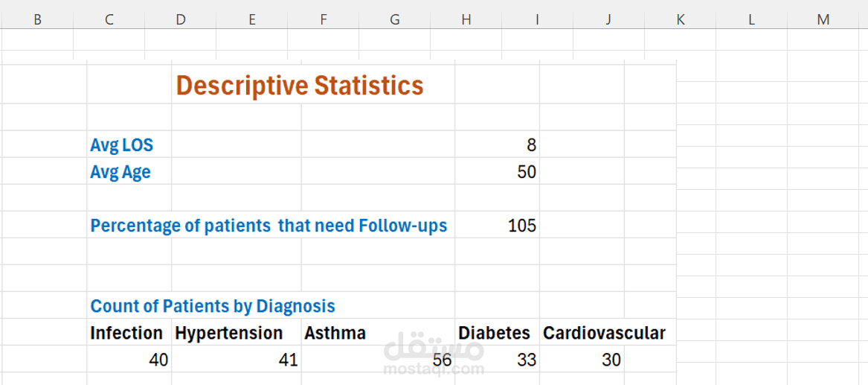Viewport: 868px width, 385px height.
Task: Select the Infection header cell
Action: (126, 333)
